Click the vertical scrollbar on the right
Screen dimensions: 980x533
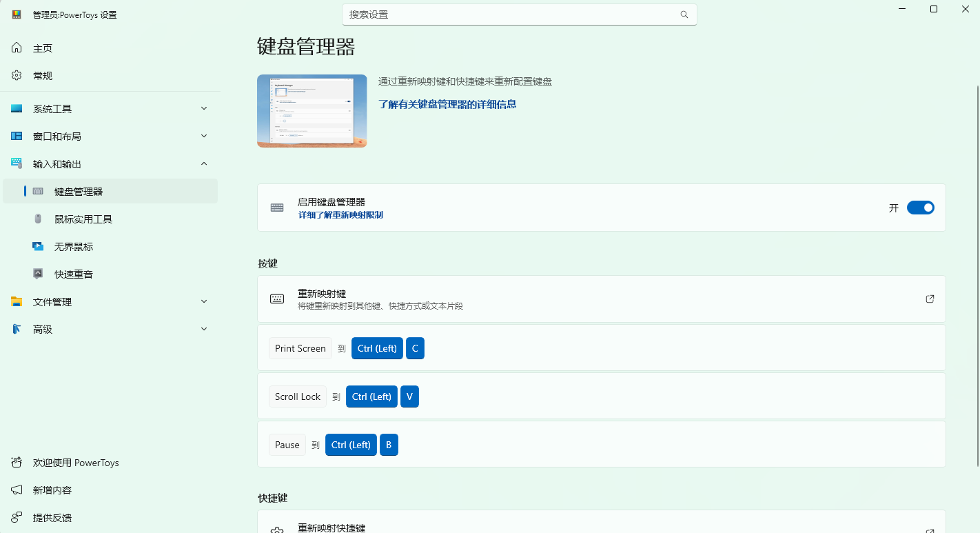[977, 276]
